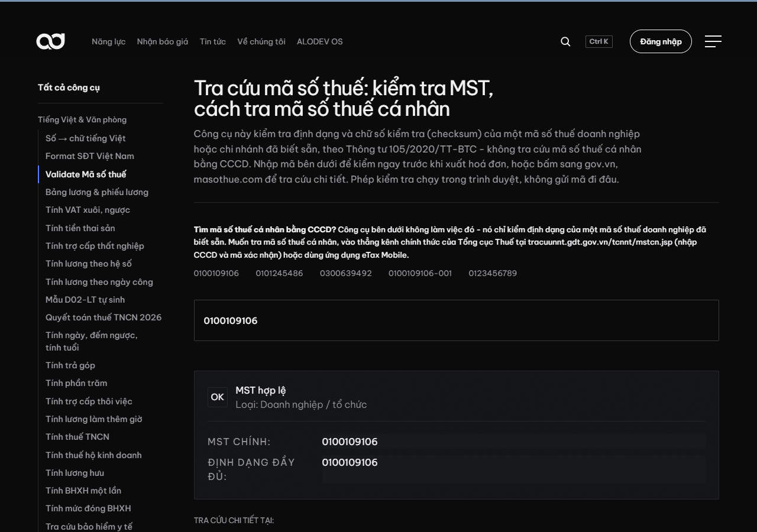Open Mẫu D02-LT tự sinh tool
Image resolution: width=757 pixels, height=532 pixels.
pyautogui.click(x=85, y=300)
